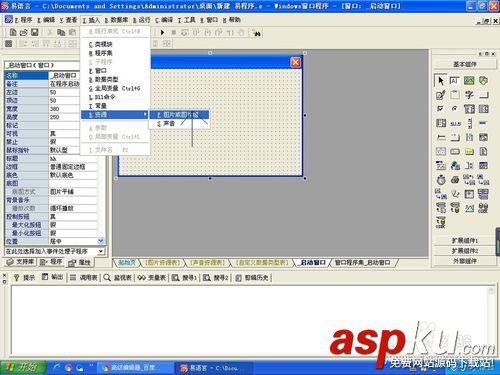Select Dll命令 from the Insert menu
Viewport: 500px width, 375px height.
[114, 97]
